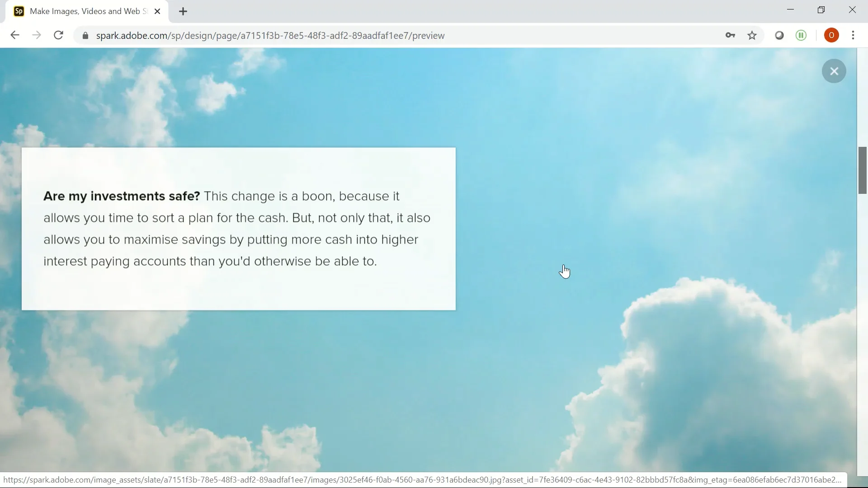Reload the Adobe Spark preview page
868x488 pixels.
(58, 35)
